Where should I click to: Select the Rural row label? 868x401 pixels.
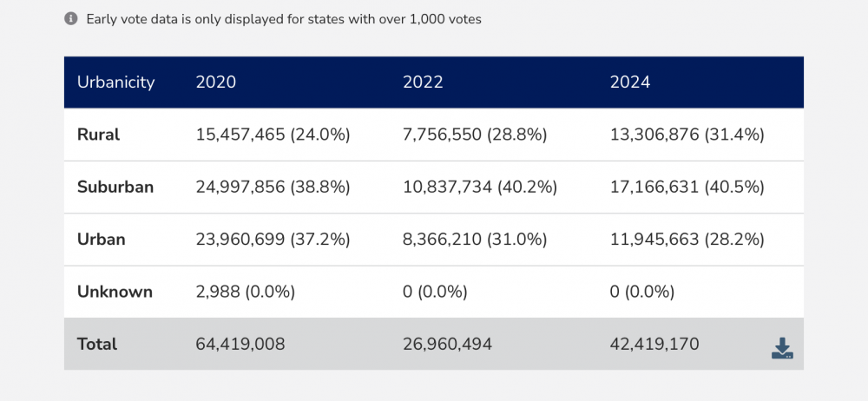tap(98, 135)
